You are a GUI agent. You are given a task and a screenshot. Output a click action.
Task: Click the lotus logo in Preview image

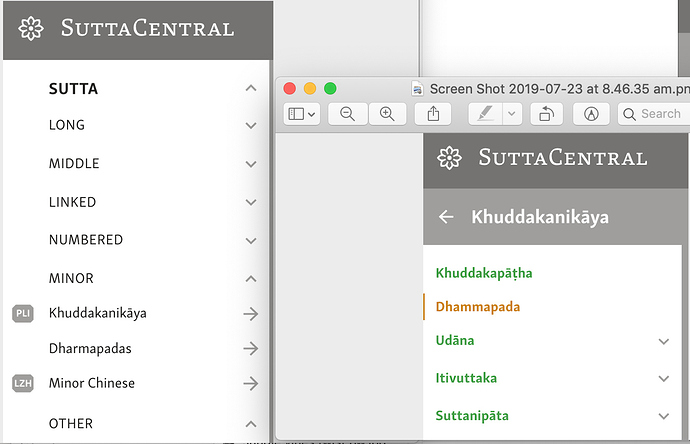[x=449, y=158]
